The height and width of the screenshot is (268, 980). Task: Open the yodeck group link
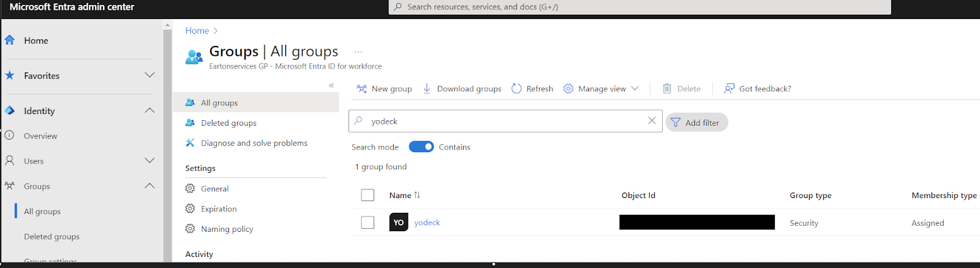pyautogui.click(x=427, y=223)
